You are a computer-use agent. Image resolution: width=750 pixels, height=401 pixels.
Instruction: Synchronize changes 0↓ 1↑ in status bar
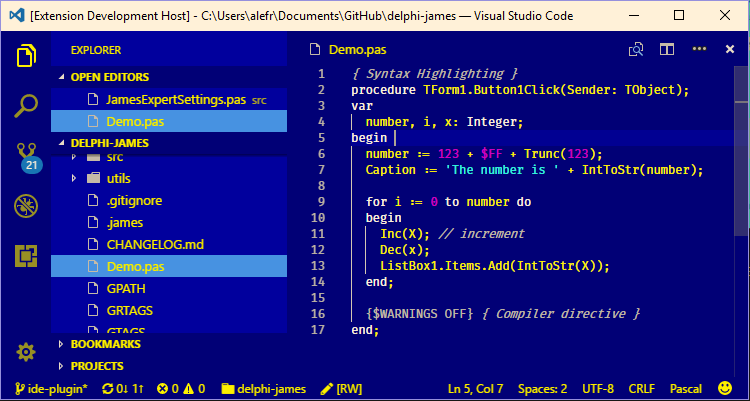[123, 389]
